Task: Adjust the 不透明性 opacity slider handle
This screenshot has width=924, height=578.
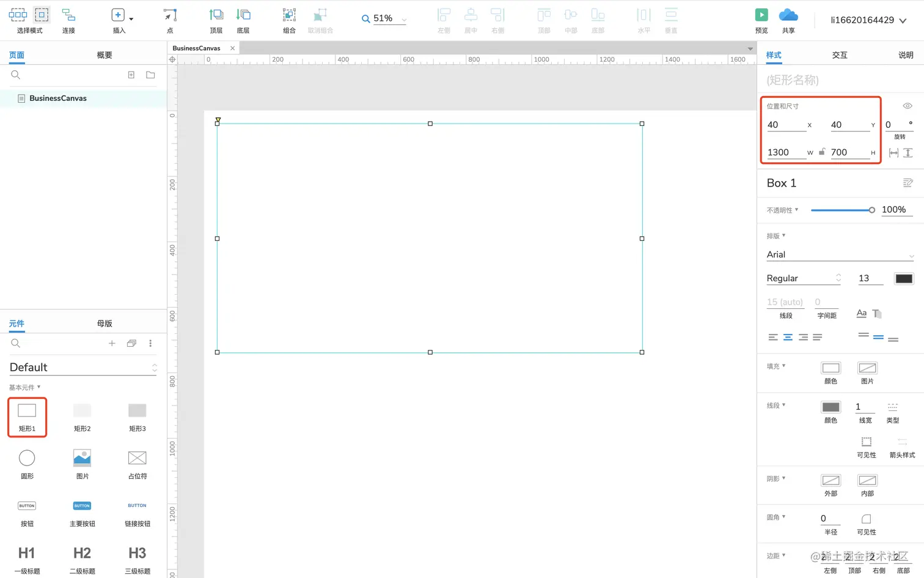Action: click(x=872, y=210)
